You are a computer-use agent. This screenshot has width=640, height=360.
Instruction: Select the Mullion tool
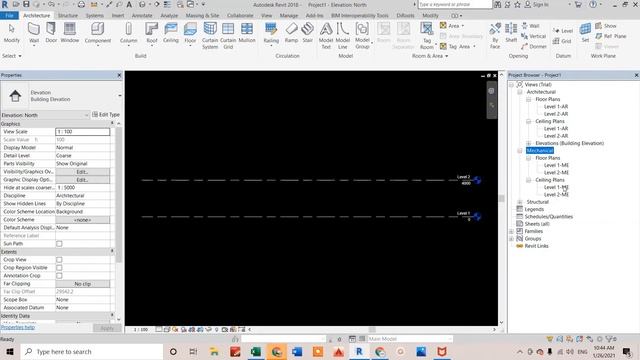tap(247, 33)
